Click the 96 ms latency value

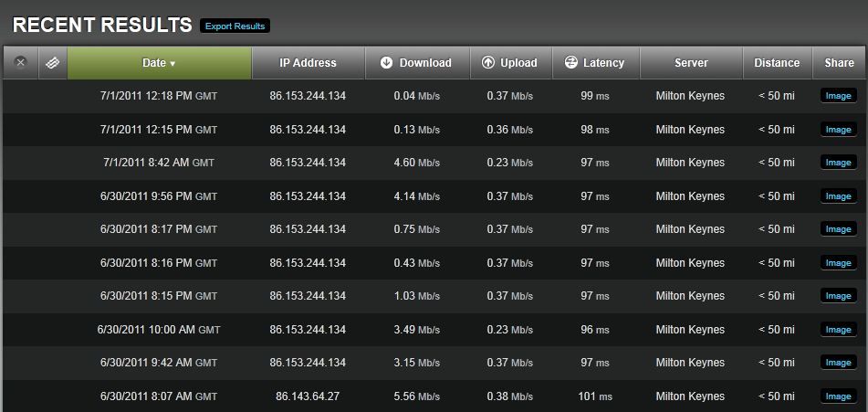595,330
